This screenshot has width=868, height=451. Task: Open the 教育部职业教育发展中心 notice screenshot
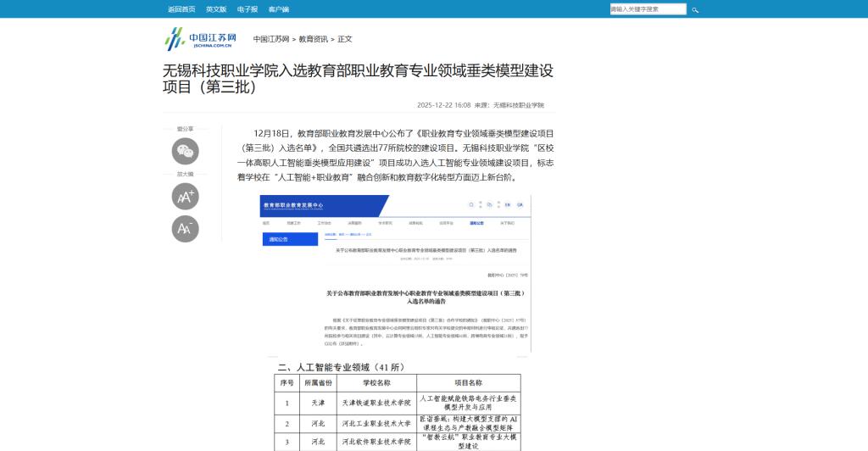point(395,273)
